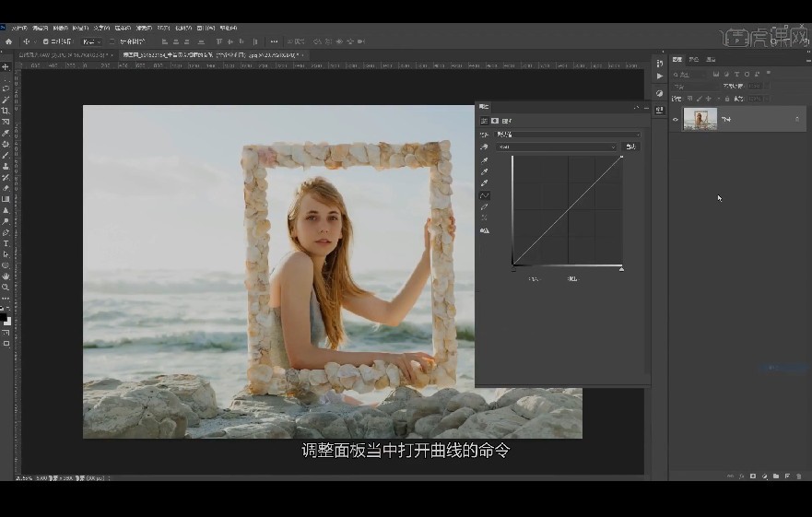Open the RGB channel dropdown in Curves
The width and height of the screenshot is (812, 517).
[x=556, y=147]
